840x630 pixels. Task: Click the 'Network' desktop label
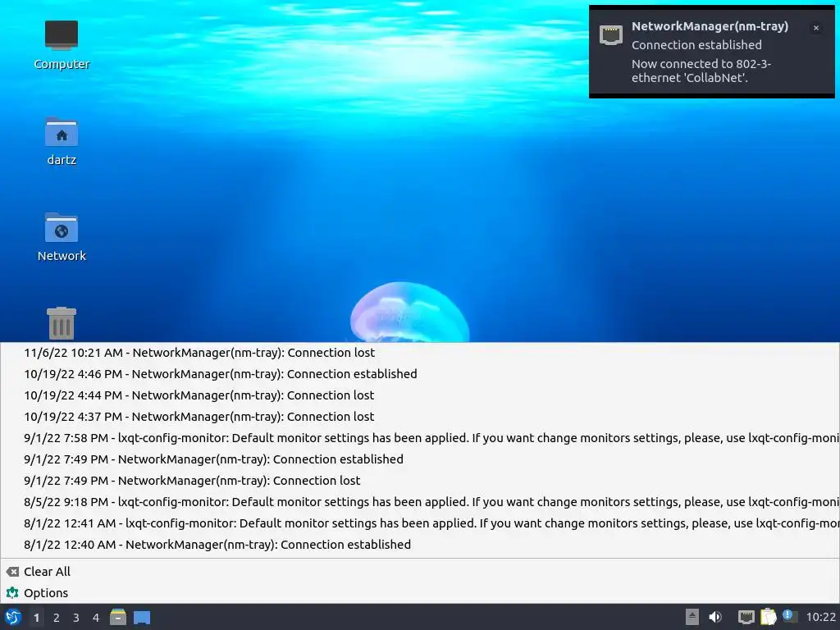click(62, 256)
